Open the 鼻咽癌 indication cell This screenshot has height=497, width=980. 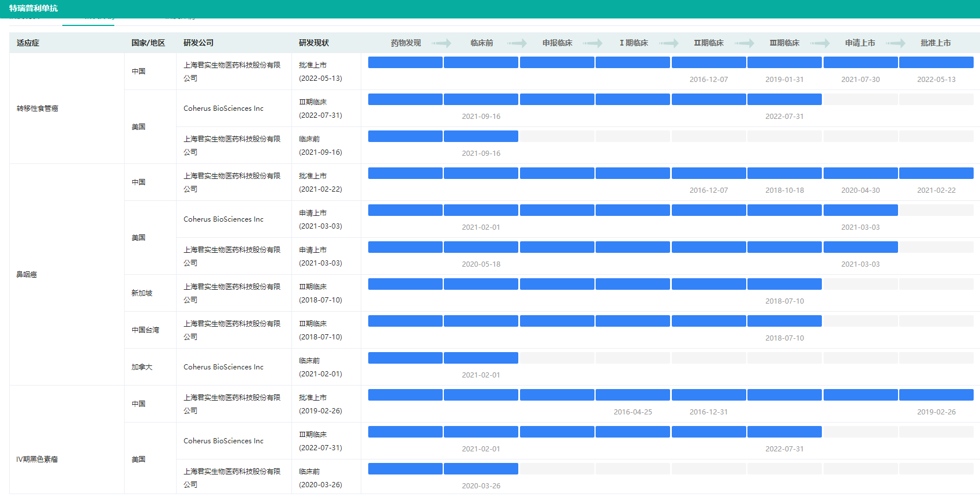coord(27,275)
